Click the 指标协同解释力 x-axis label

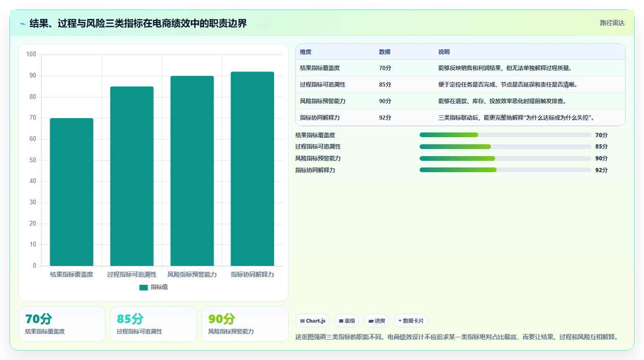point(252,274)
